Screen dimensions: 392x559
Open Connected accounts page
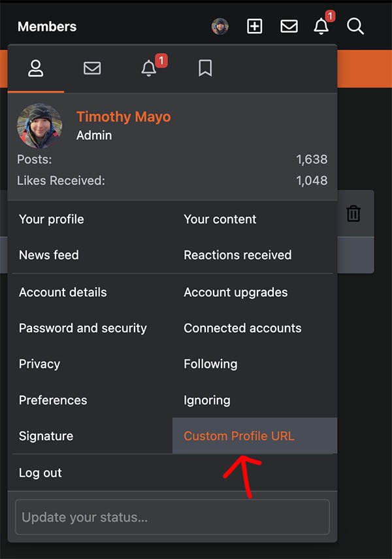point(242,328)
